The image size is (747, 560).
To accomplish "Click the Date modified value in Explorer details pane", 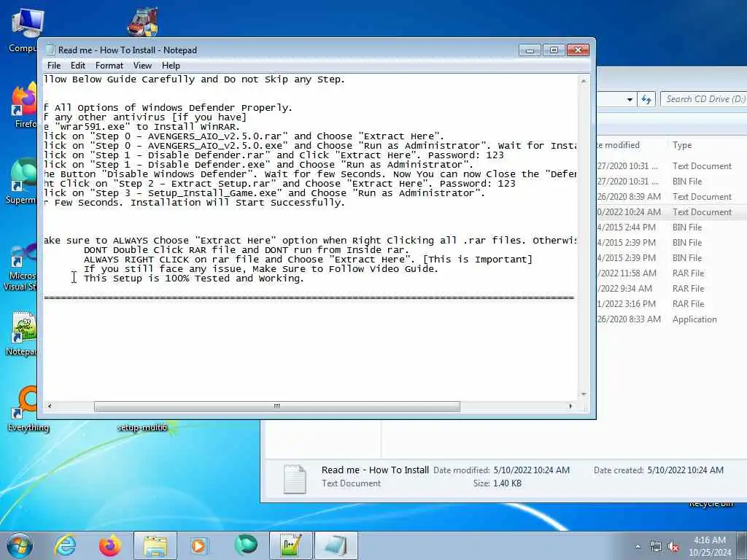I will 531,470.
